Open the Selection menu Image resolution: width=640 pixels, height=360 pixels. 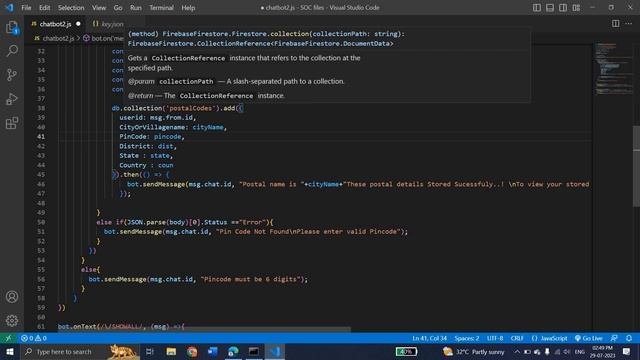(71, 7)
